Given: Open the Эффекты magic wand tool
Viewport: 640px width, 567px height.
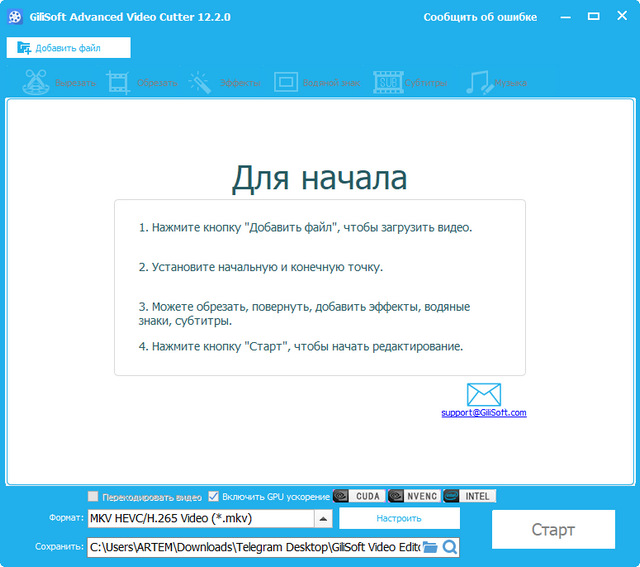Looking at the screenshot, I should [x=224, y=82].
